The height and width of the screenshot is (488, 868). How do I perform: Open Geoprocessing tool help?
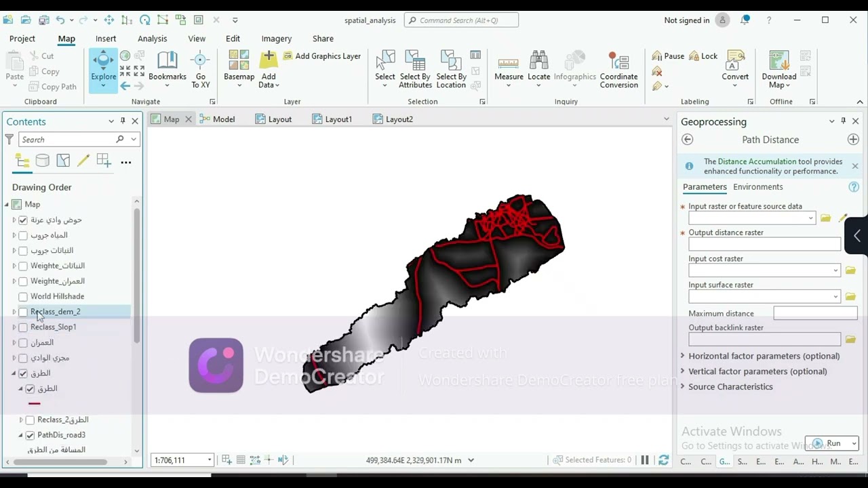click(x=854, y=187)
